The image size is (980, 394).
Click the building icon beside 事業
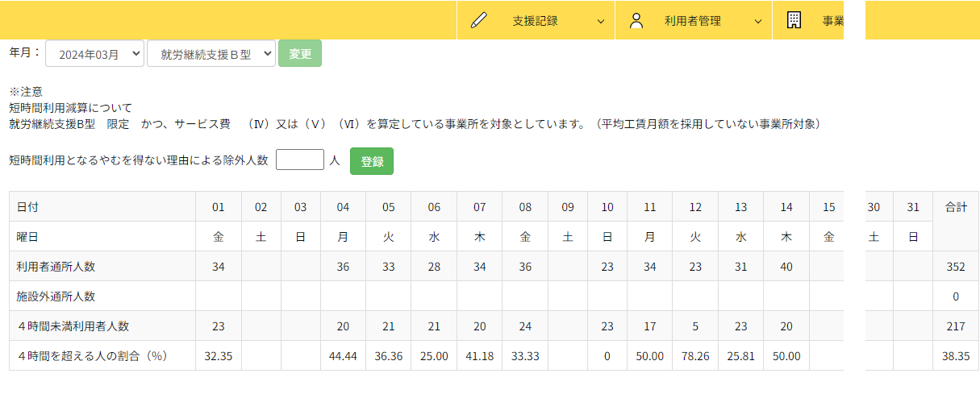point(794,21)
